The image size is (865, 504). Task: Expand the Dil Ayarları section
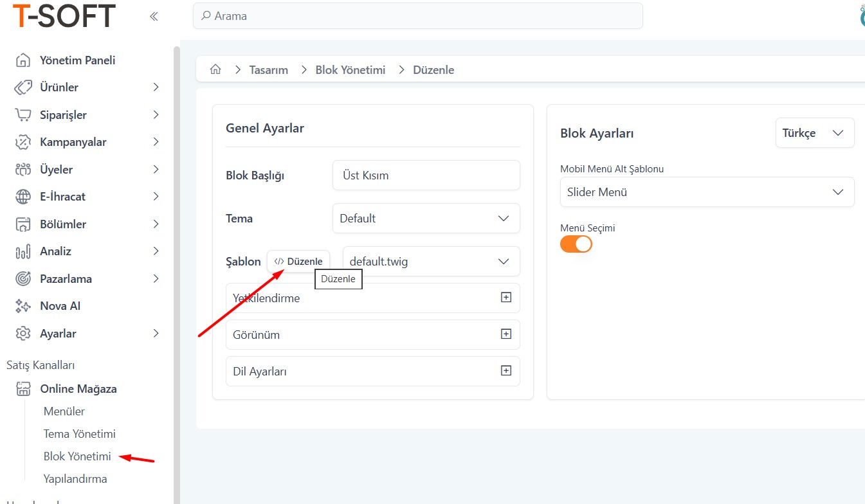point(505,371)
